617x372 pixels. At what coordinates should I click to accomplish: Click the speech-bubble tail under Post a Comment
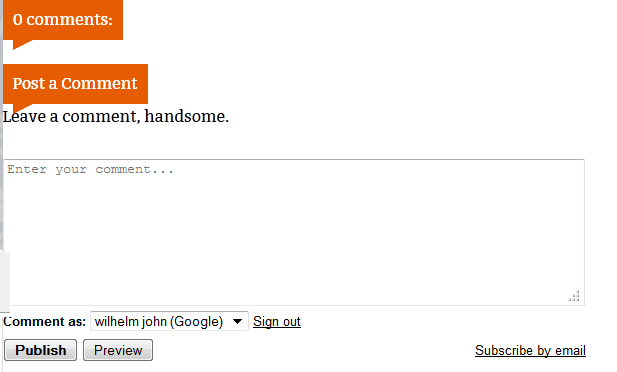point(22,108)
